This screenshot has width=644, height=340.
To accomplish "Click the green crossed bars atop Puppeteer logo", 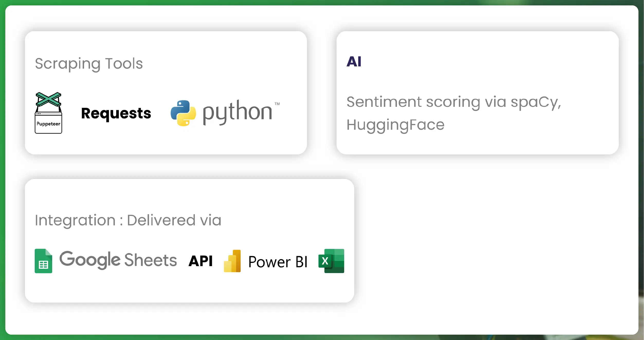I will [x=48, y=99].
